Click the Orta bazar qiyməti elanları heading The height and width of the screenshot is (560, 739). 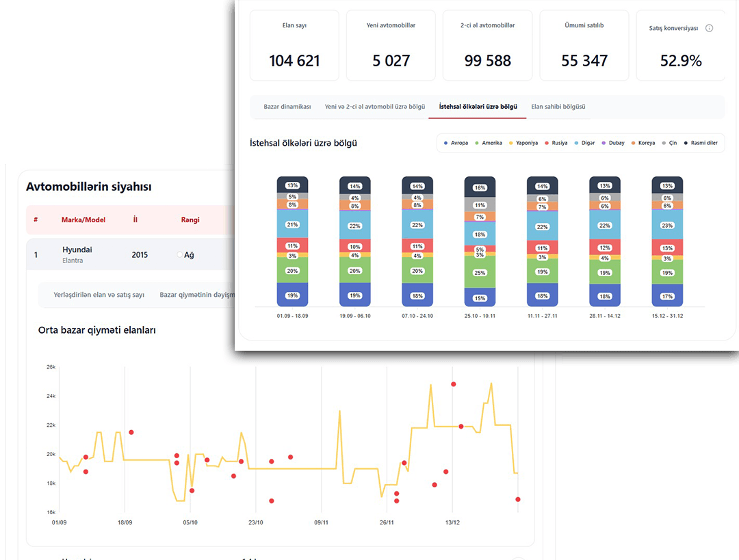coord(97,330)
